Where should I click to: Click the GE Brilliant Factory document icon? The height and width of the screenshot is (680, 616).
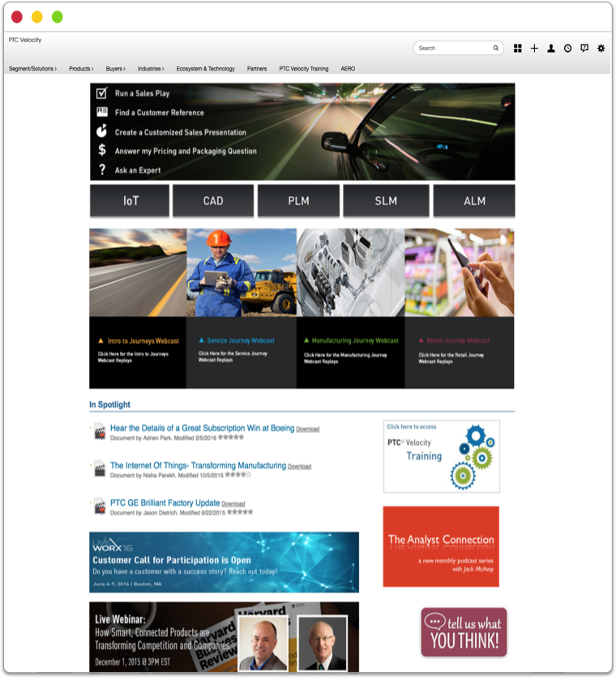tap(100, 506)
